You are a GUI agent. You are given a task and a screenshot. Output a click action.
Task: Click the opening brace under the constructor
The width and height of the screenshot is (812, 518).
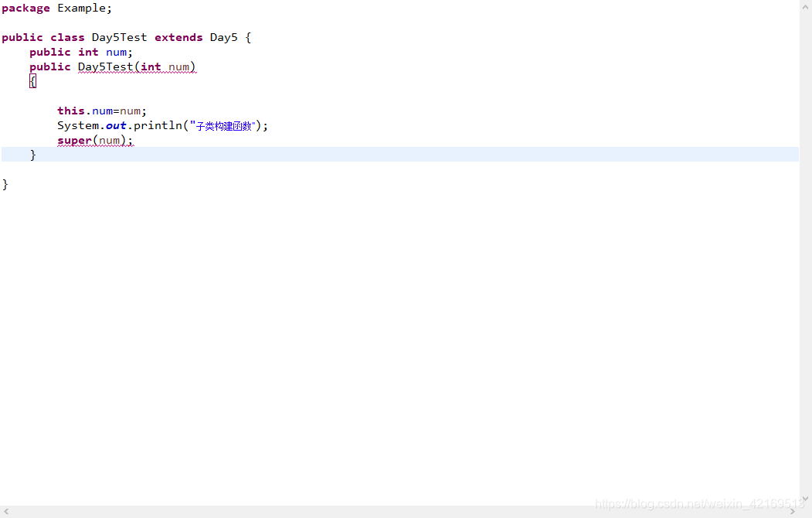(x=32, y=80)
